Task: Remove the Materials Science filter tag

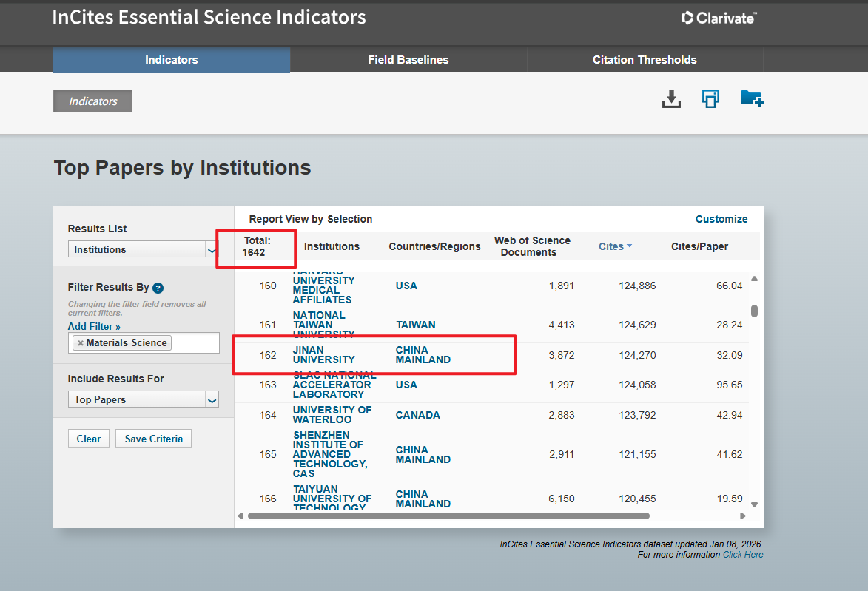Action: coord(80,343)
